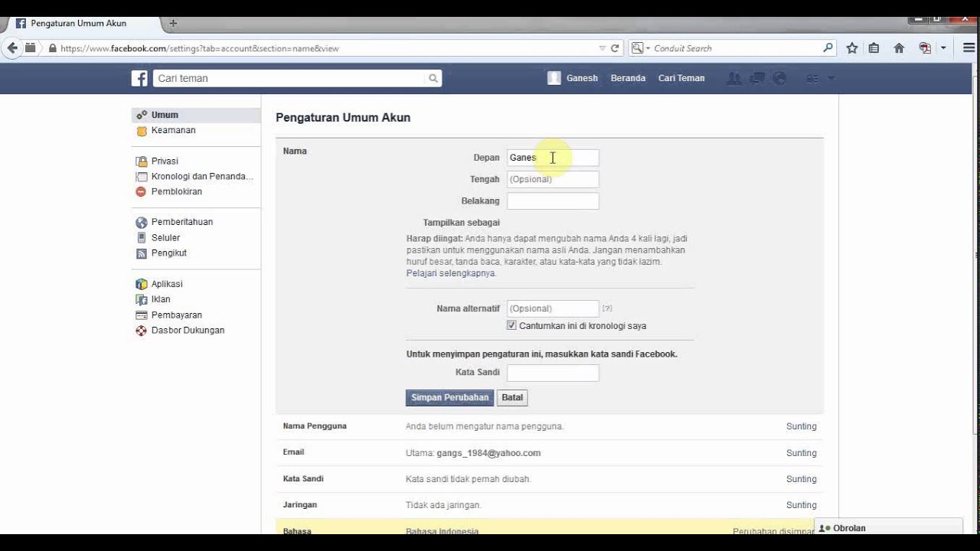Show bookmarks list icon
980x551 pixels.
tap(874, 48)
